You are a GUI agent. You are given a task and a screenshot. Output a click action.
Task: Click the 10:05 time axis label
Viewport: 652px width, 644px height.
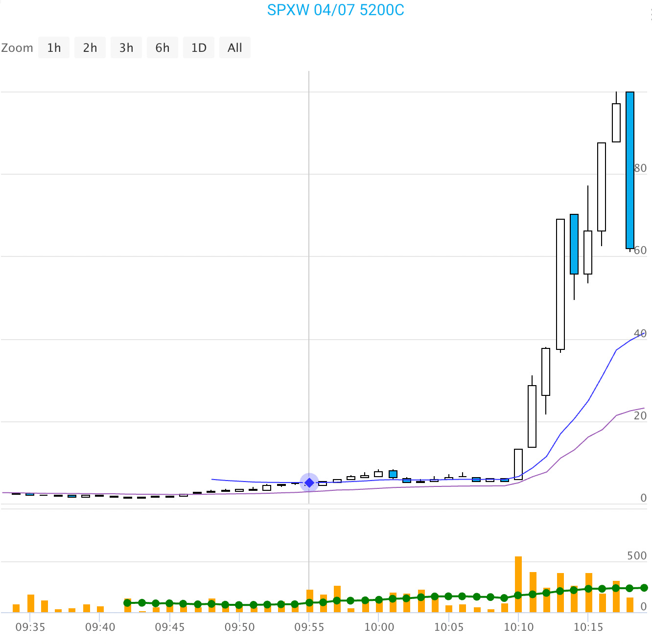(x=449, y=627)
